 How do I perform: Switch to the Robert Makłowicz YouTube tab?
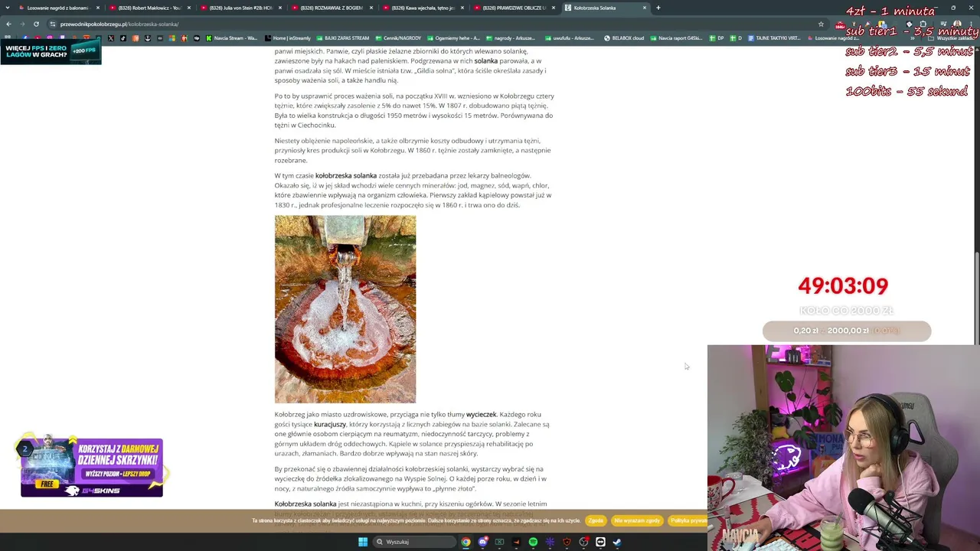tap(149, 8)
